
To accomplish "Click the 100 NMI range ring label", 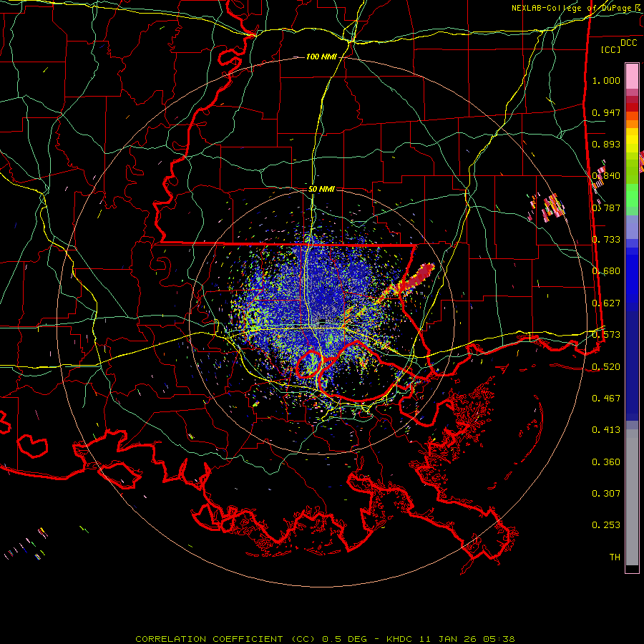I will (x=321, y=57).
